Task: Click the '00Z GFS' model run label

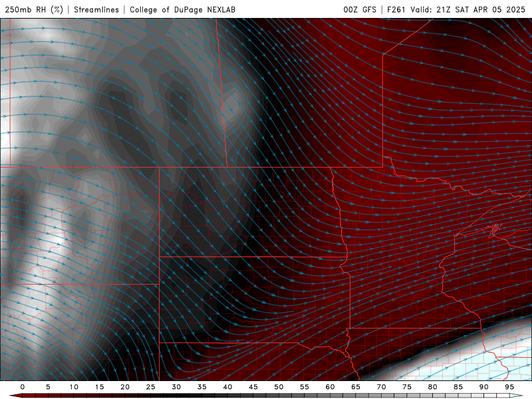Action: [360, 9]
